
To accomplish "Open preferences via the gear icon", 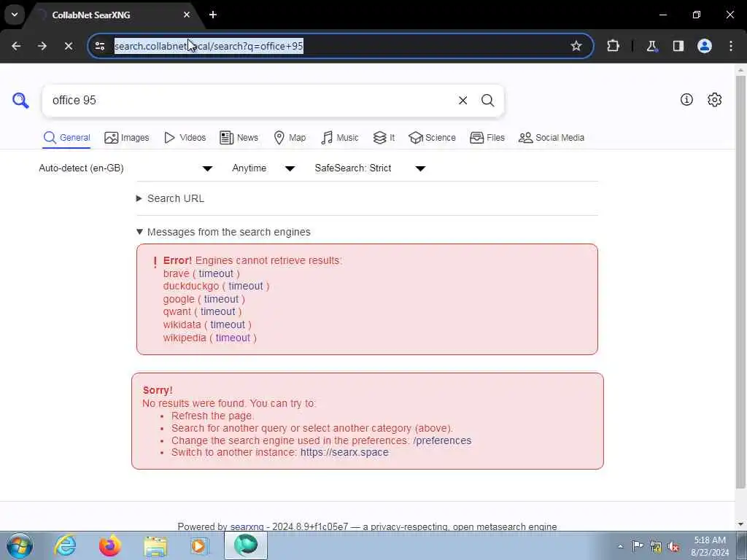I will pos(714,99).
